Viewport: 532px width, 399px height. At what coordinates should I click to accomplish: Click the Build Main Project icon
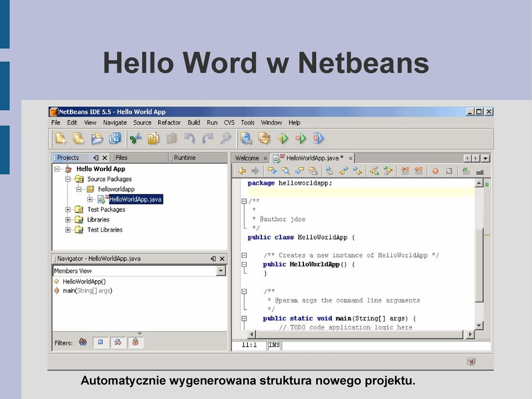(x=246, y=138)
